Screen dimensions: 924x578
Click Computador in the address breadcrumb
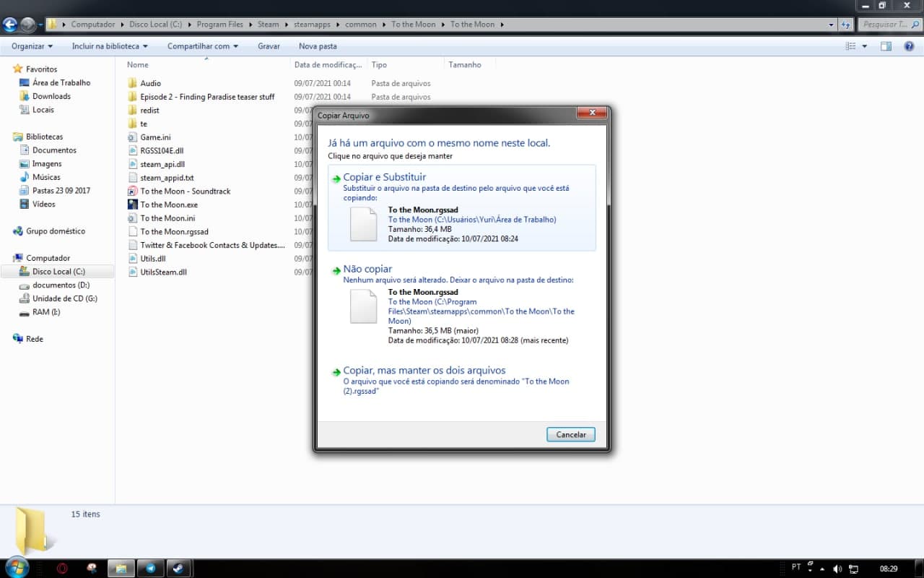(x=93, y=25)
